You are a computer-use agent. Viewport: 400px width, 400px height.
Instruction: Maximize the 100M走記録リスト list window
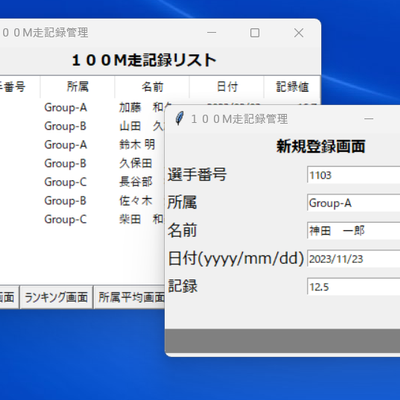[255, 33]
